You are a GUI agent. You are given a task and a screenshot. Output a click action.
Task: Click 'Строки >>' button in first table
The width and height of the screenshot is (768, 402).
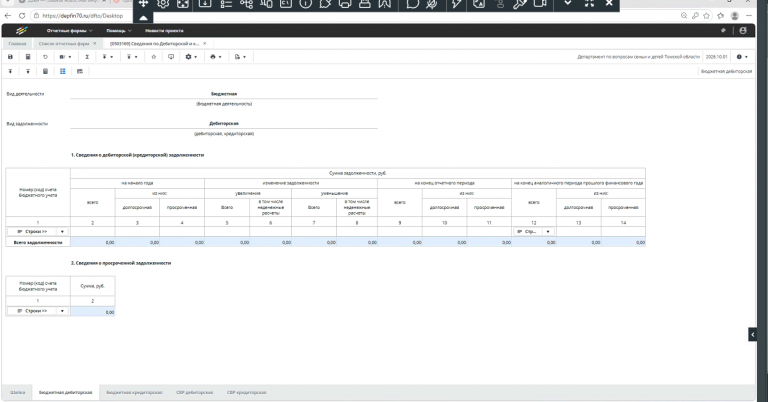32,232
